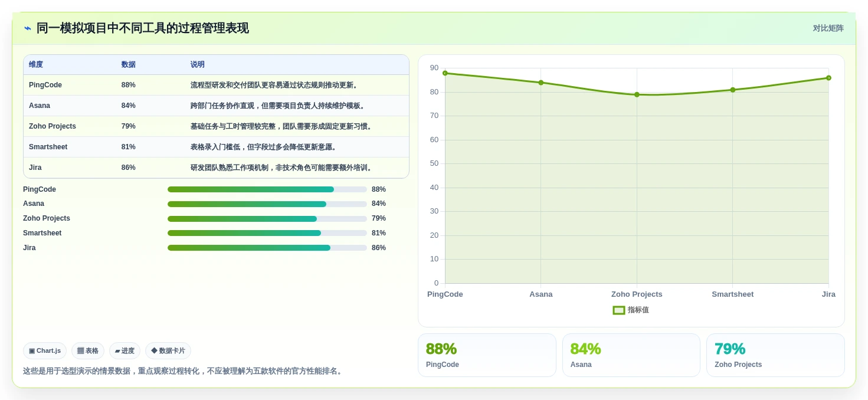Viewport: 868px width, 400px height.
Task: Select the 数据卡片 tag chip
Action: coord(168,350)
